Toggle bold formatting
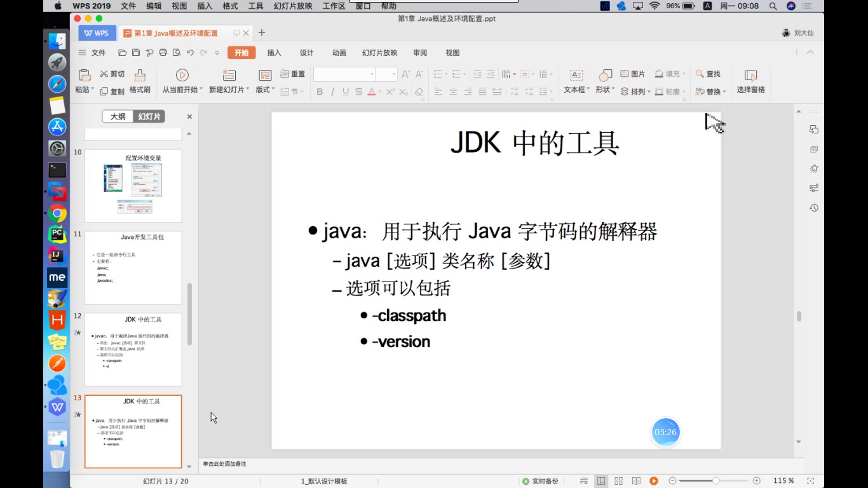Viewport: 868px width, 488px height. click(319, 92)
